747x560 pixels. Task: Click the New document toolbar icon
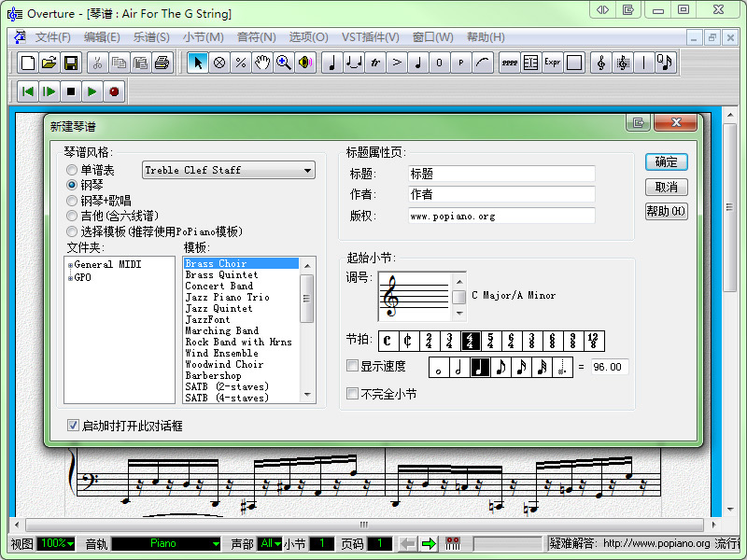(x=28, y=63)
